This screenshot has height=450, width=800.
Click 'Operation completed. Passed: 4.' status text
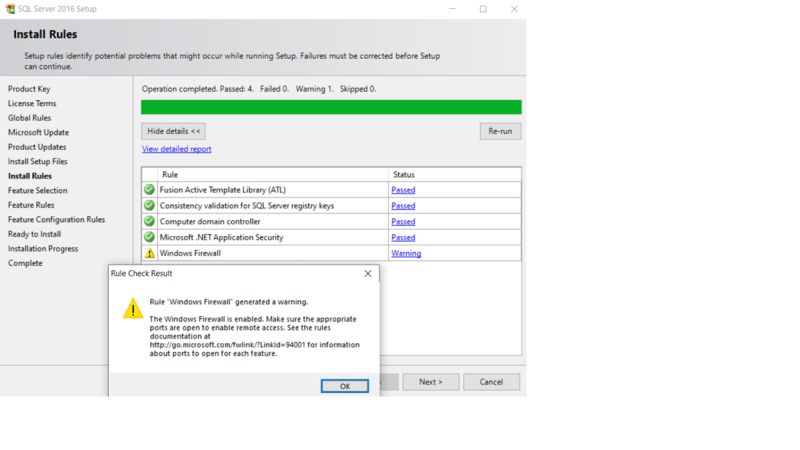[x=198, y=89]
